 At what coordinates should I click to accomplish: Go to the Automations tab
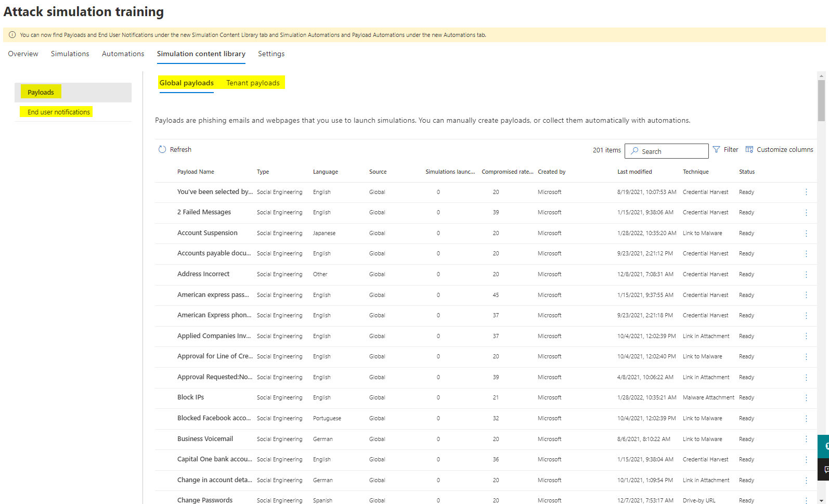(123, 54)
